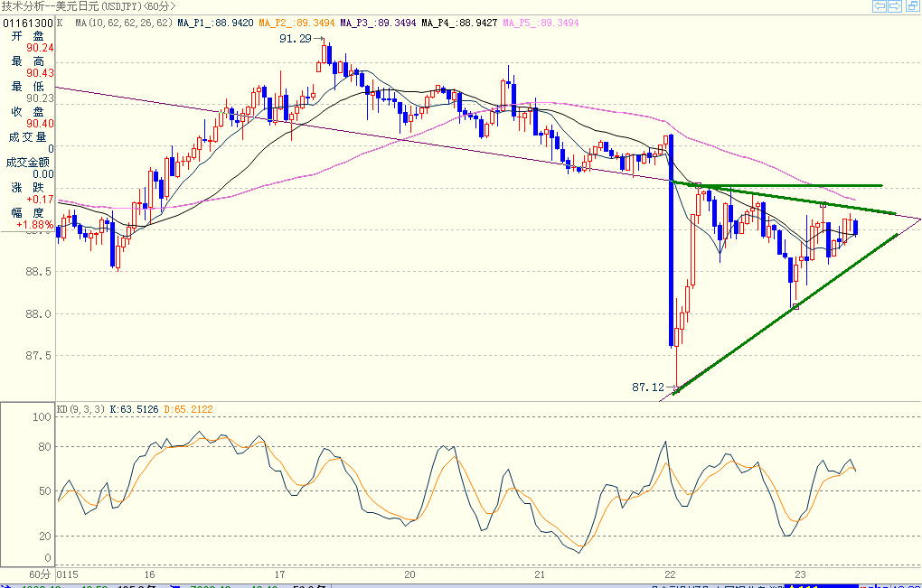Click the tall blue candlestick at date 22

coord(671,241)
